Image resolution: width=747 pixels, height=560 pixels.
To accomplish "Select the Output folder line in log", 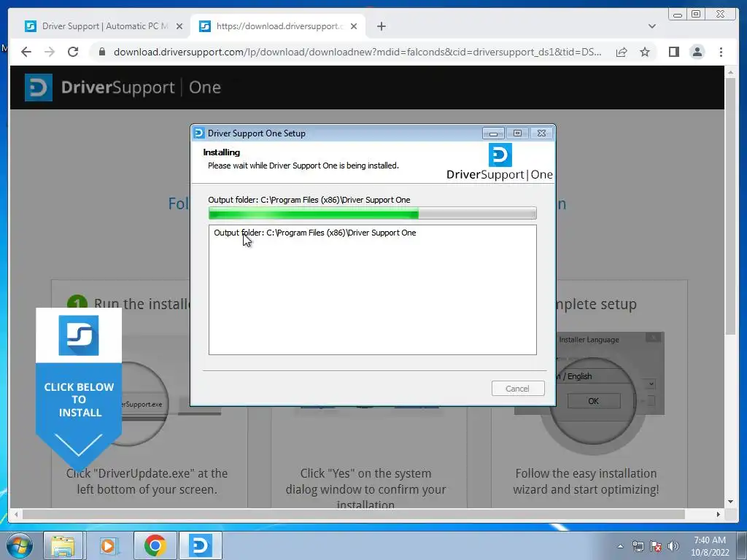I will pos(315,233).
